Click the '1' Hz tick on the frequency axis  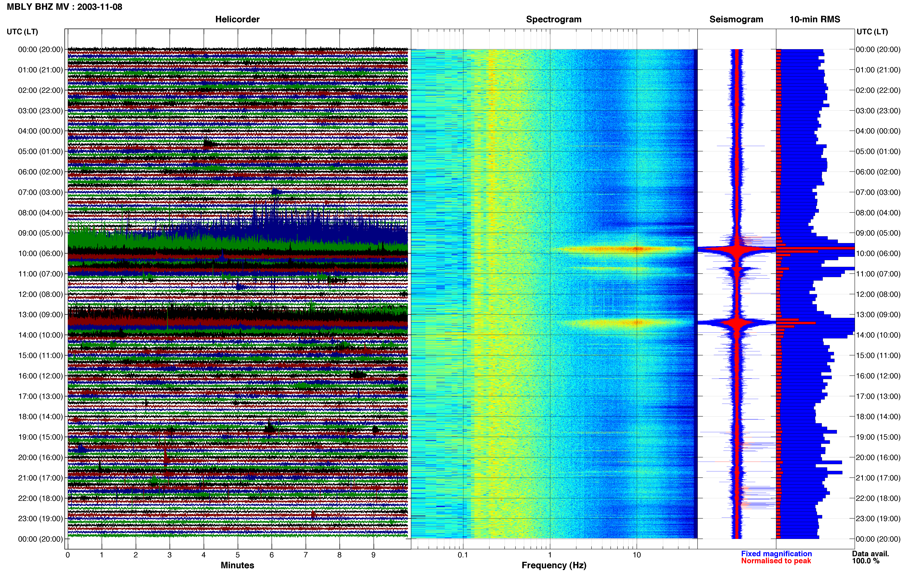click(x=550, y=555)
